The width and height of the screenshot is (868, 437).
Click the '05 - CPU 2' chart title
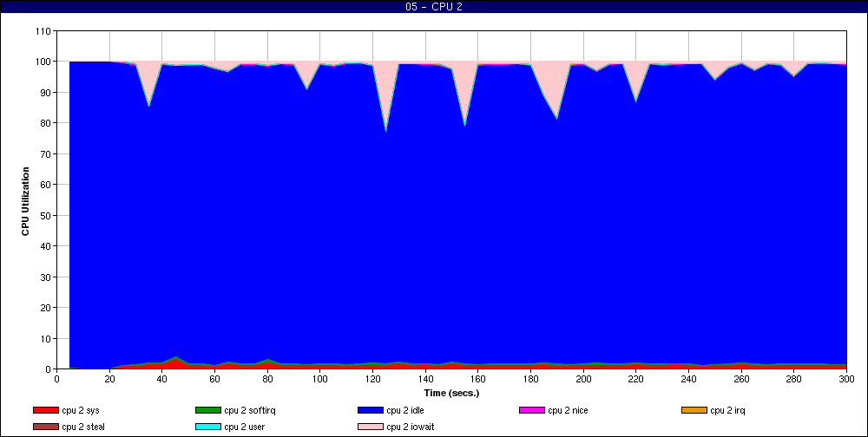[x=434, y=7]
